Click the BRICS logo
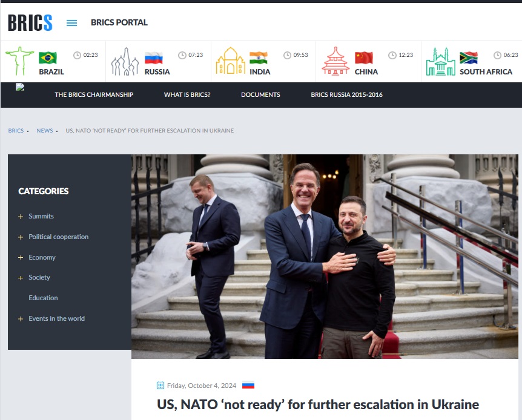The width and height of the screenshot is (522, 420). coord(30,22)
